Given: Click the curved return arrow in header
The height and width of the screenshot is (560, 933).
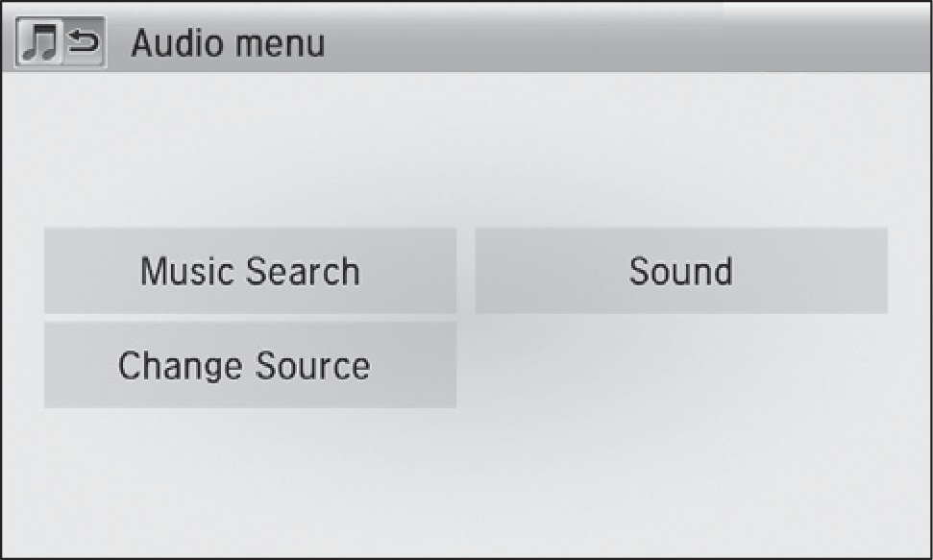Looking at the screenshot, I should pyautogui.click(x=84, y=45).
